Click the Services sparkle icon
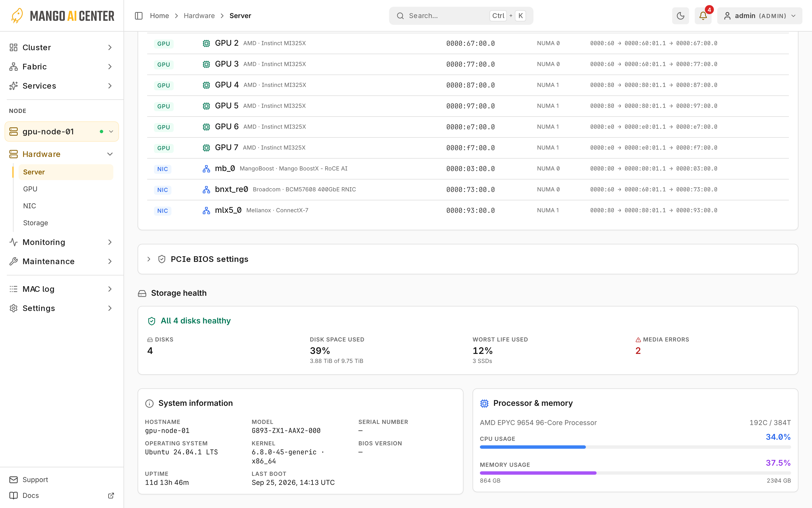812x508 pixels. tap(13, 86)
